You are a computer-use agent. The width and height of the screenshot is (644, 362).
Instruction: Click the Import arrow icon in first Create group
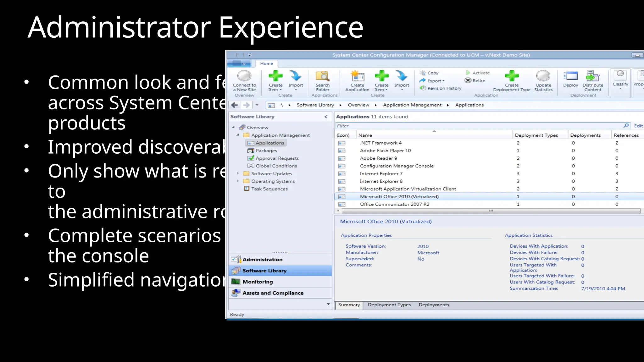pos(296,76)
